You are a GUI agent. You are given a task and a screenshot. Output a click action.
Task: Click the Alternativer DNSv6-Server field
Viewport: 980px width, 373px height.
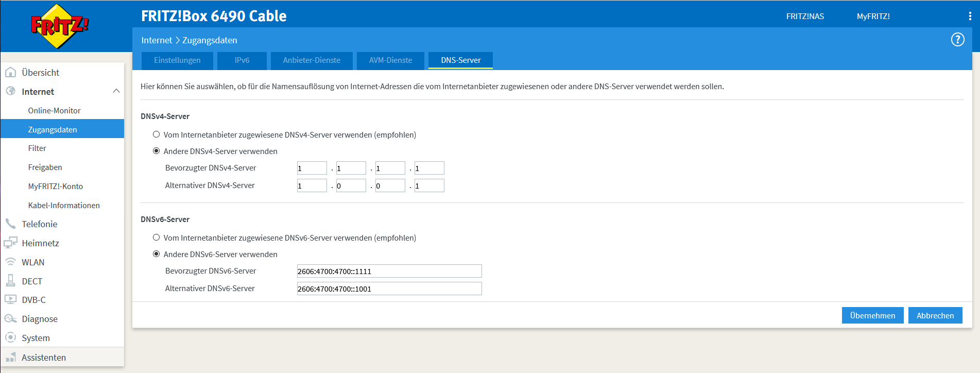389,289
